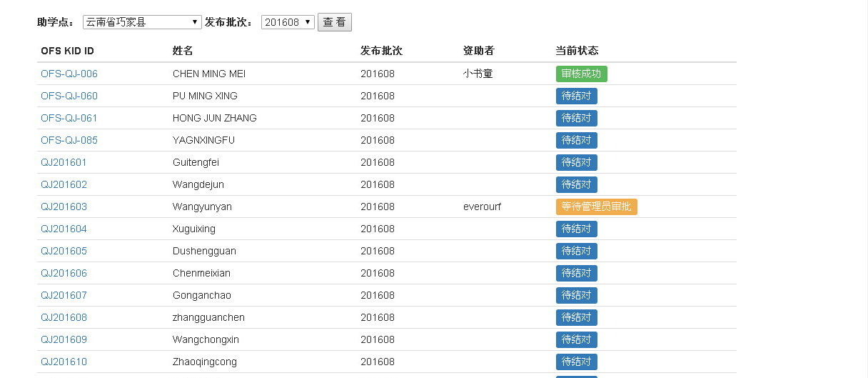
Task: Open the 发布批次 dropdown showing 201608
Action: (x=288, y=22)
